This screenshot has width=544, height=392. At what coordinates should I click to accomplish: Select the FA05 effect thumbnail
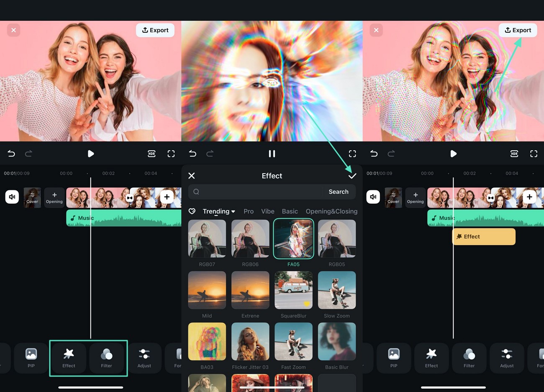[x=293, y=238]
